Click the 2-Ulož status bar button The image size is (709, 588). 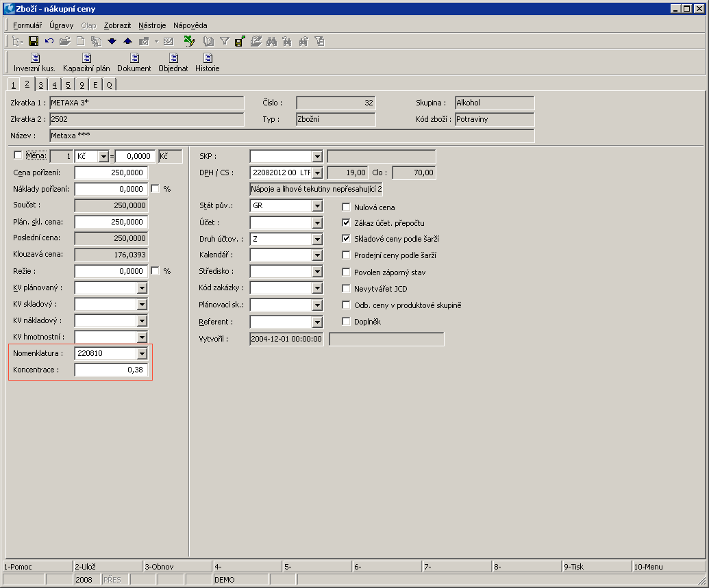tap(107, 567)
